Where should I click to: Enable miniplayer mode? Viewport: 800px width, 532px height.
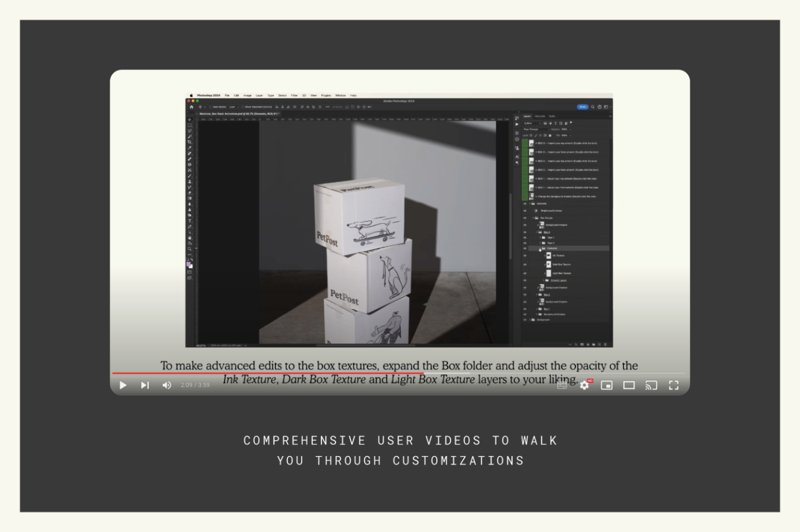(x=607, y=385)
